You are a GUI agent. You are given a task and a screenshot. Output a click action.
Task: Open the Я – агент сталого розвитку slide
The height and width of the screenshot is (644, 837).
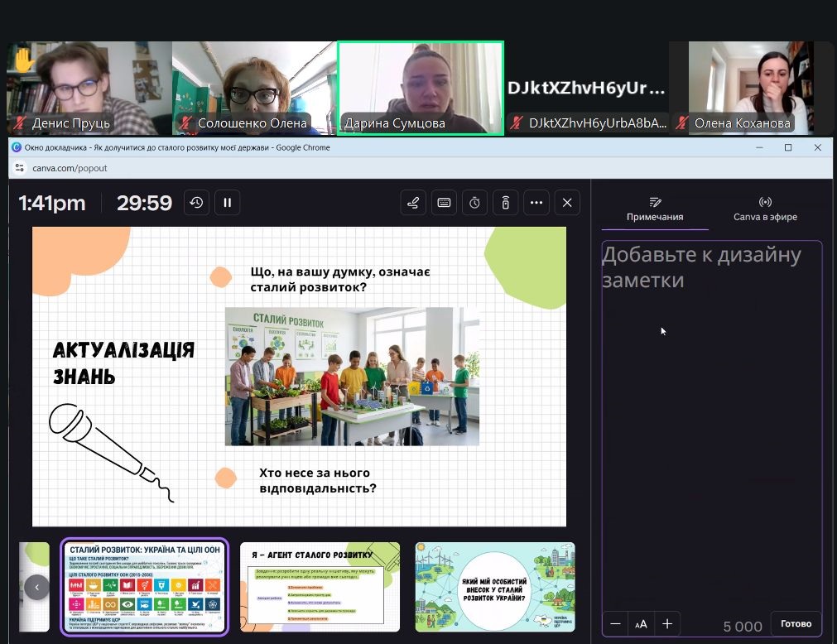pyautogui.click(x=320, y=586)
